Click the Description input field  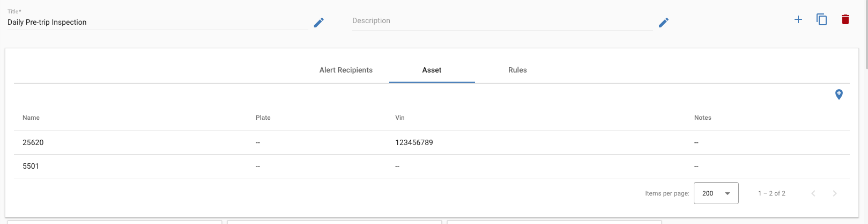point(502,21)
